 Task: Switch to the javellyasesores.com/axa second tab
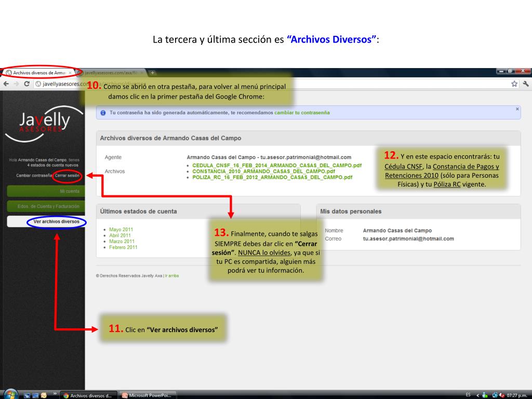pos(112,73)
